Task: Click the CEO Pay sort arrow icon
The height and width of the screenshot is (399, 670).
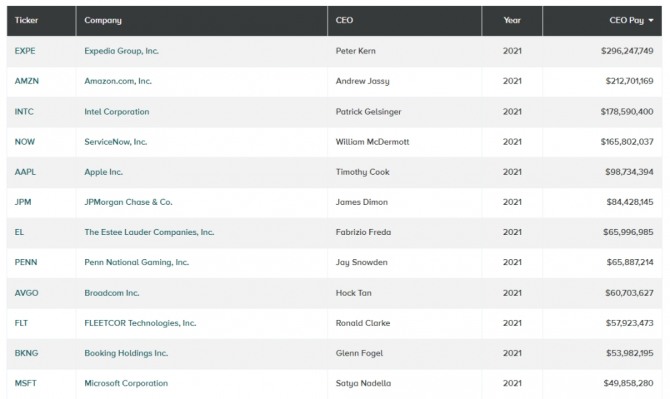Action: tap(651, 21)
